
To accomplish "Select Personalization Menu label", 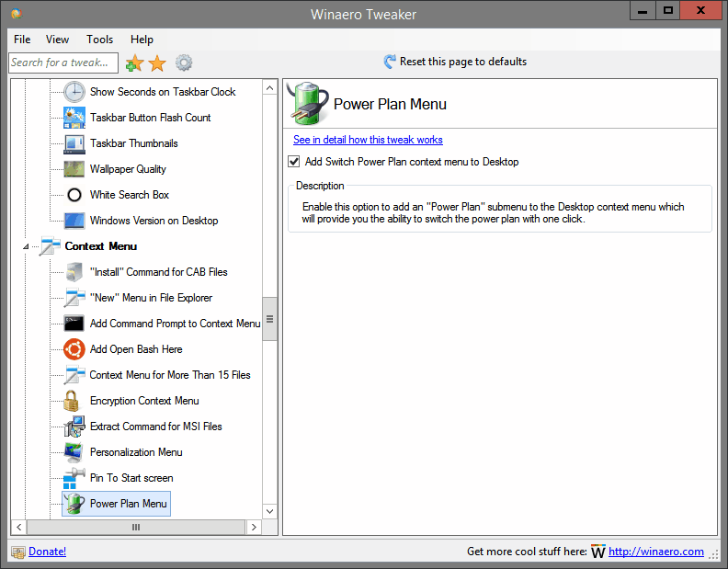I will pos(135,452).
